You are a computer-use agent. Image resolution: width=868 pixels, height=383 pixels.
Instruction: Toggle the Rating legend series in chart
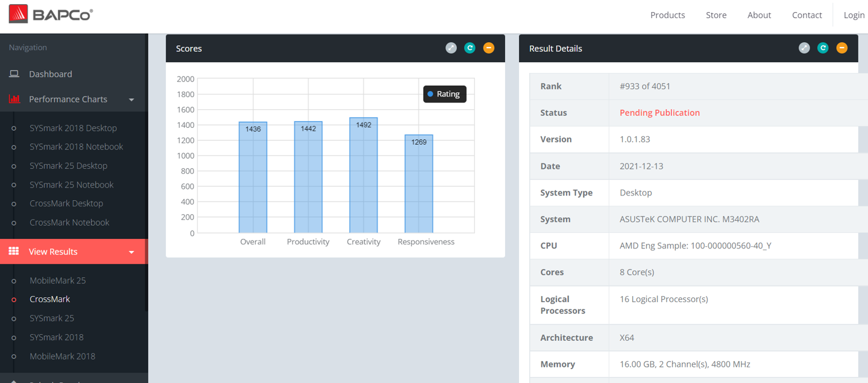pyautogui.click(x=444, y=94)
